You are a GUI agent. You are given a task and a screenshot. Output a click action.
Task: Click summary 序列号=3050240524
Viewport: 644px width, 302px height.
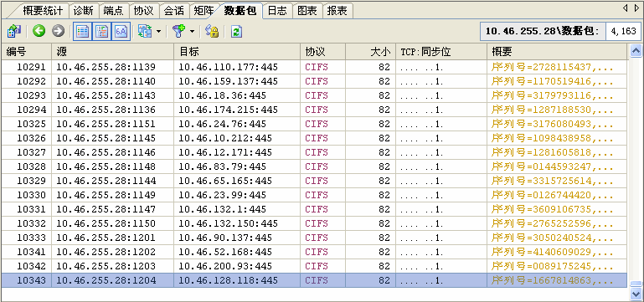click(x=553, y=238)
